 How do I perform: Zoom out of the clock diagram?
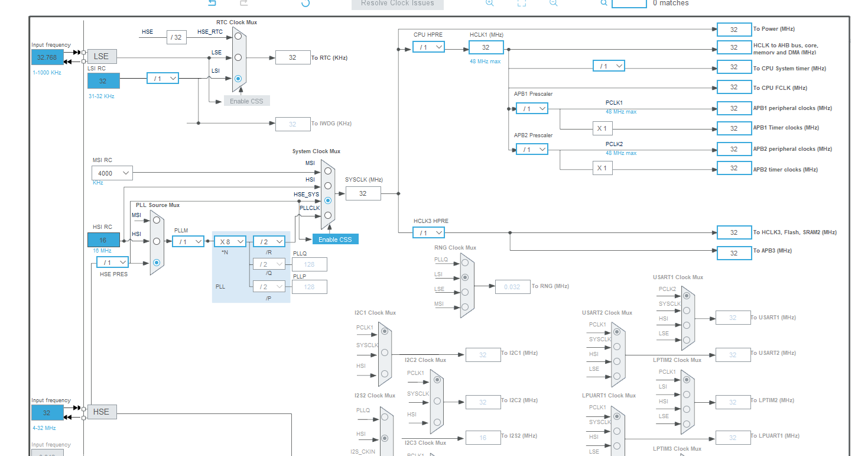coord(553,3)
